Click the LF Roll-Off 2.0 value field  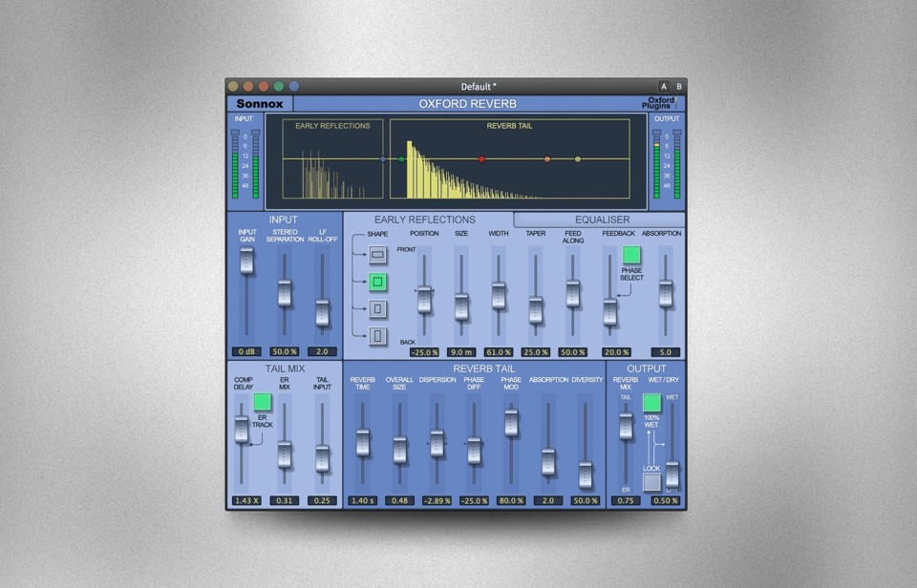322,352
